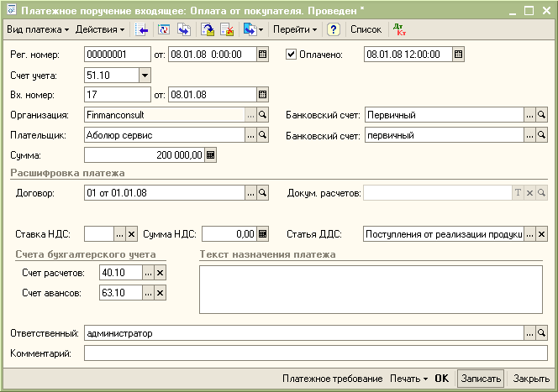
Task: Click the Платежное требование button
Action: [333, 379]
